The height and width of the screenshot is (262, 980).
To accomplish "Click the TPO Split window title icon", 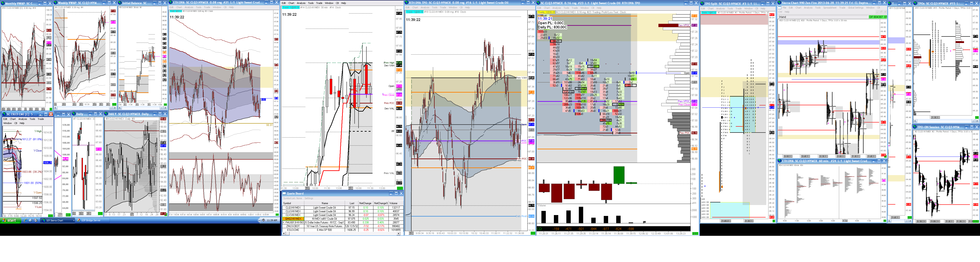I will click(702, 3).
